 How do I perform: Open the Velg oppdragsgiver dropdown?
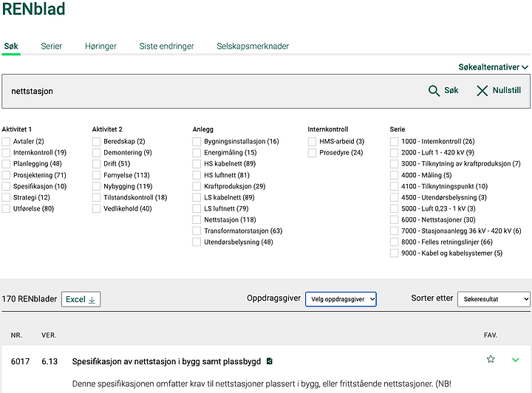point(341,299)
